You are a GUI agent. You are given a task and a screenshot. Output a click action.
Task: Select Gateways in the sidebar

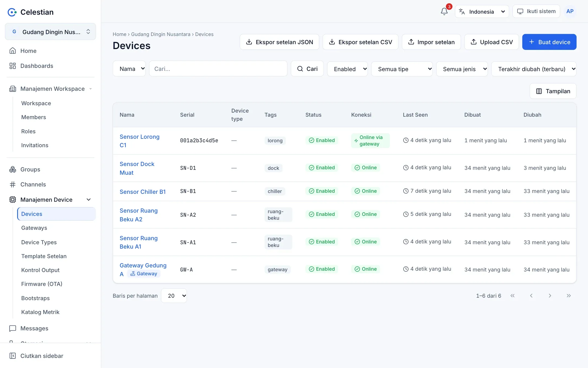click(34, 228)
